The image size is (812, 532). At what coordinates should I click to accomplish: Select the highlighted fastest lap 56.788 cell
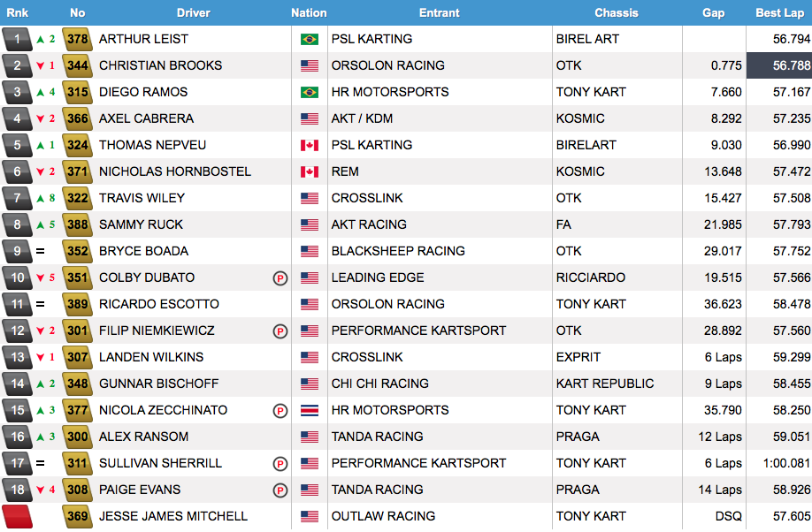coord(779,65)
